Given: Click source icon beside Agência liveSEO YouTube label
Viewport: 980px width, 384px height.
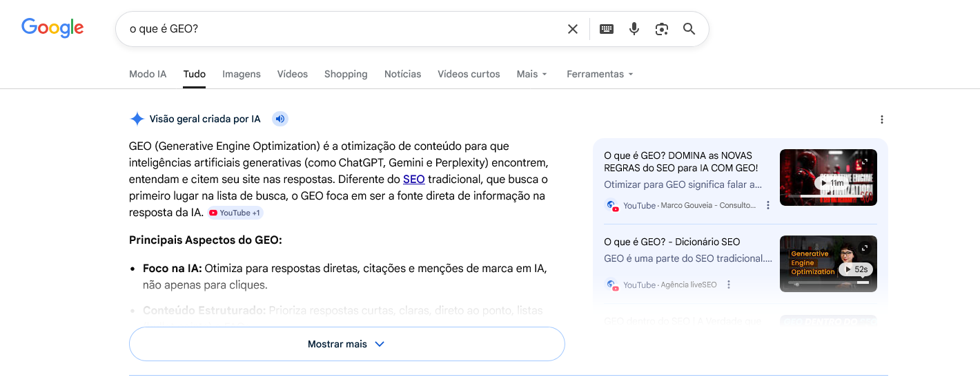Looking at the screenshot, I should [x=611, y=285].
